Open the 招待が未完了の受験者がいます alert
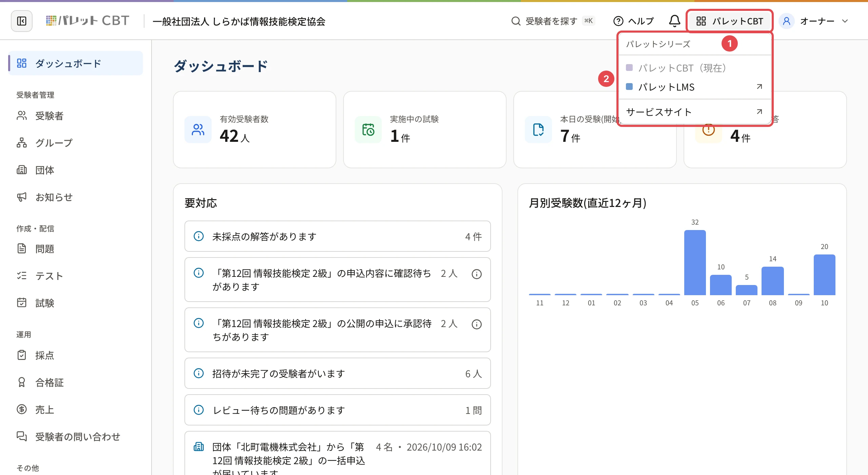This screenshot has width=868, height=475. click(338, 373)
